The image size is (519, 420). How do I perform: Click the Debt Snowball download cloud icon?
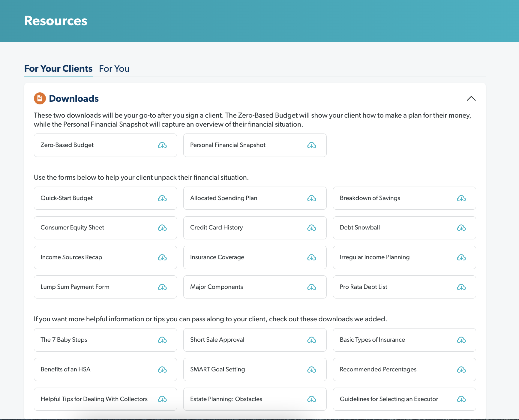461,228
